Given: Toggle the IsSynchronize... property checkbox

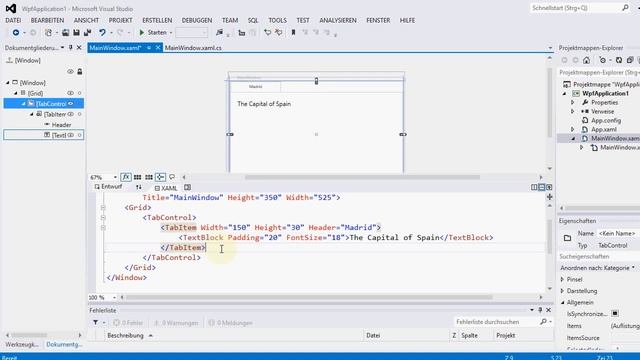Looking at the screenshot, I should 615,313.
